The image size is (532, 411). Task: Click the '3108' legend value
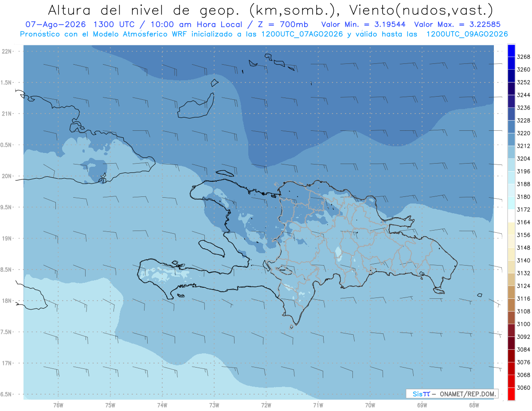click(524, 311)
